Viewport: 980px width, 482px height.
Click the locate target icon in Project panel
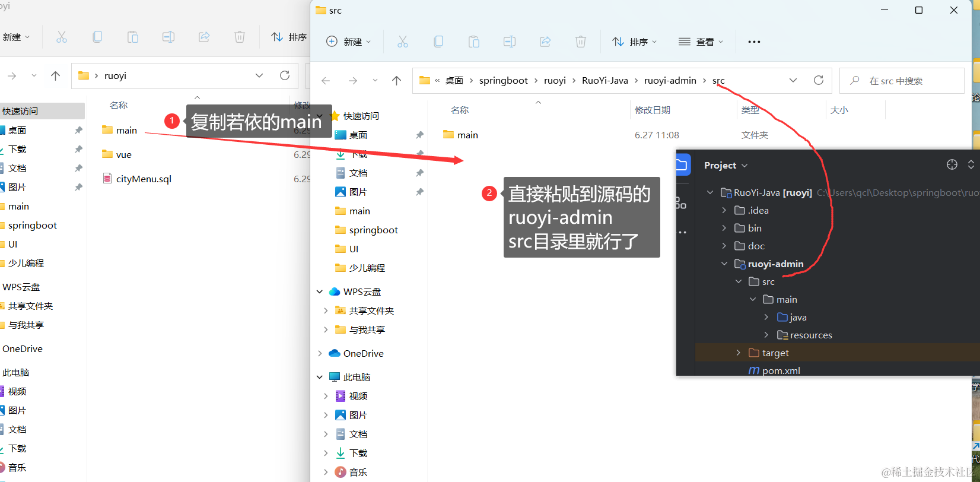(952, 165)
